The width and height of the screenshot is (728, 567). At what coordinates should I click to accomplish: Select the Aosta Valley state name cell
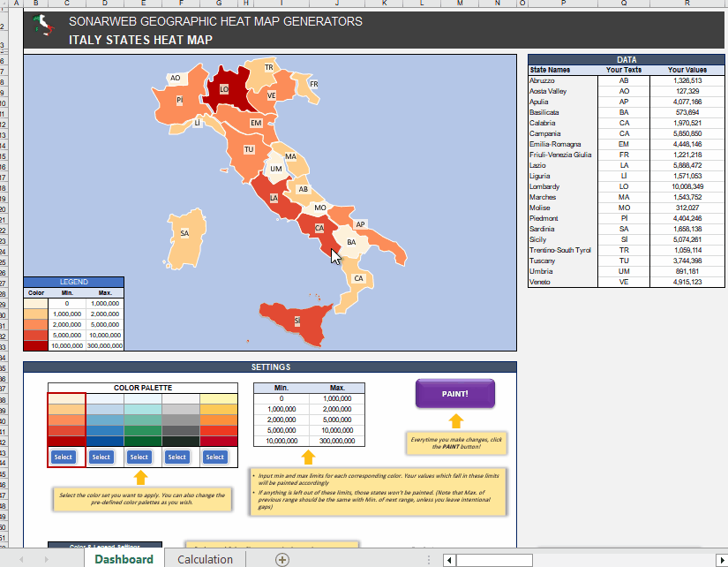(x=563, y=92)
